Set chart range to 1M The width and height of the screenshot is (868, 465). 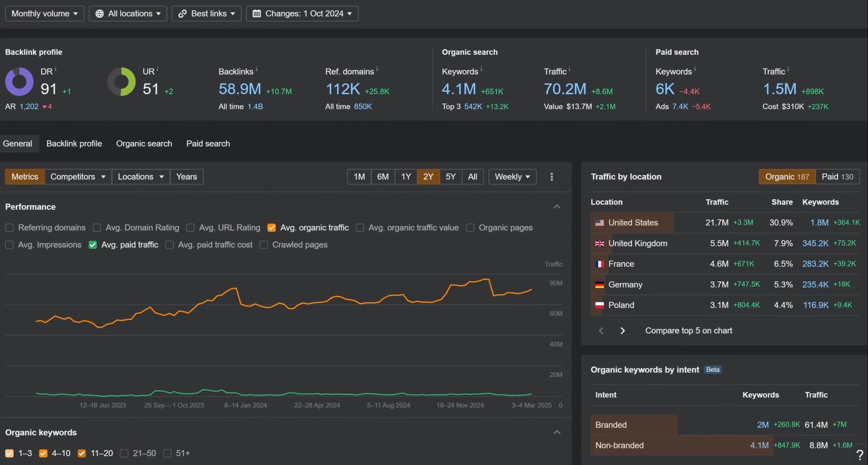pyautogui.click(x=359, y=177)
